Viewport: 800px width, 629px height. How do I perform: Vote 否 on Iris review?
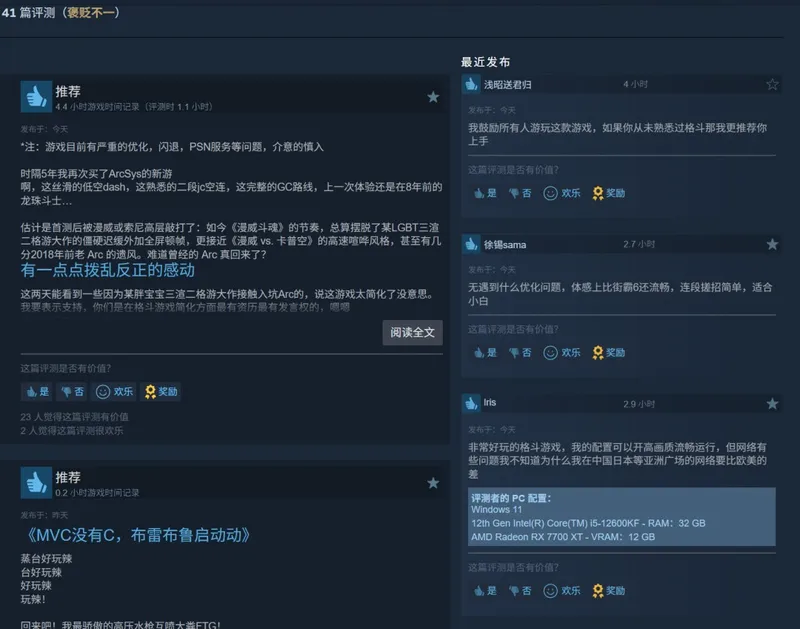click(520, 591)
